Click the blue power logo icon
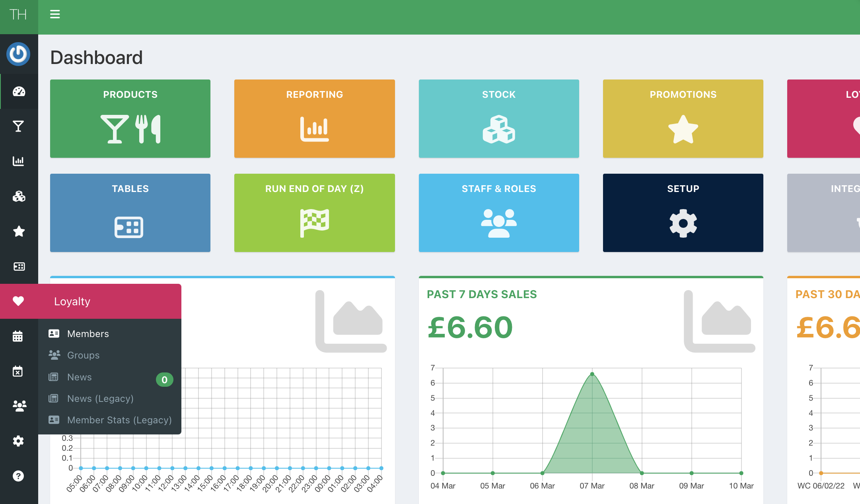This screenshot has width=860, height=504. 18,54
